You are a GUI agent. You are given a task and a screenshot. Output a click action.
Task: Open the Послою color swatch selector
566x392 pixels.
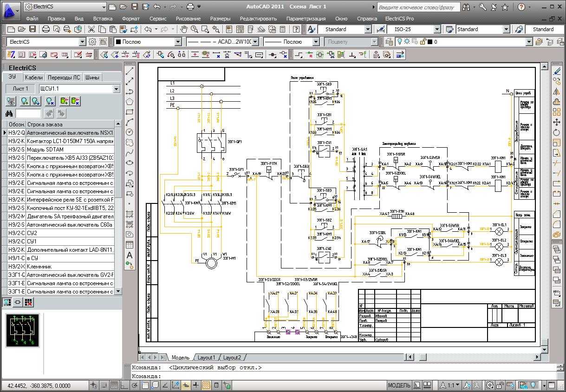coord(148,42)
